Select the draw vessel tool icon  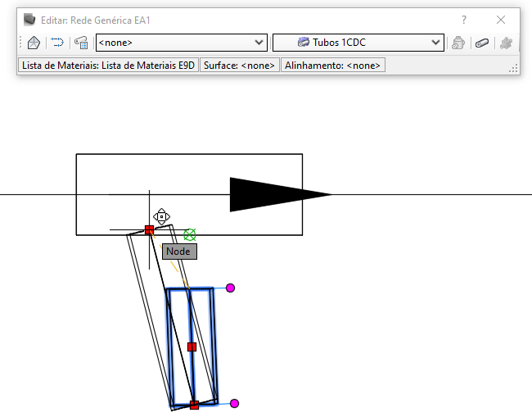(x=458, y=43)
